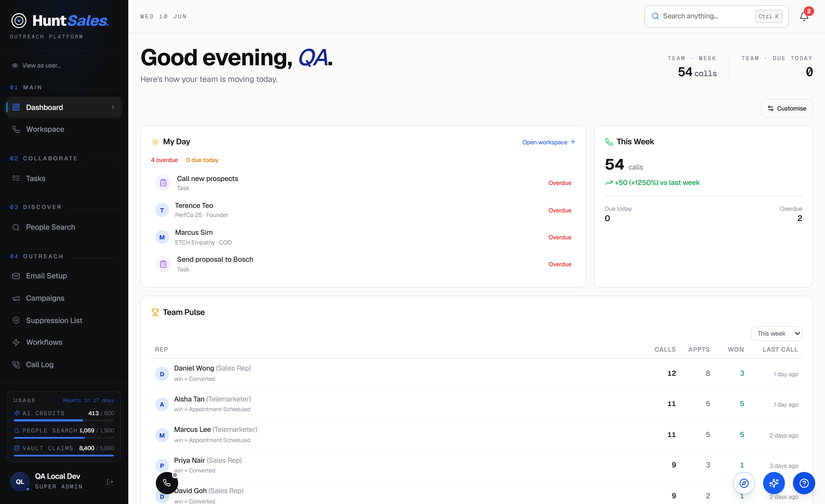Click Priya Nair's name in Team Pulse
825x504 pixels.
[x=189, y=460]
